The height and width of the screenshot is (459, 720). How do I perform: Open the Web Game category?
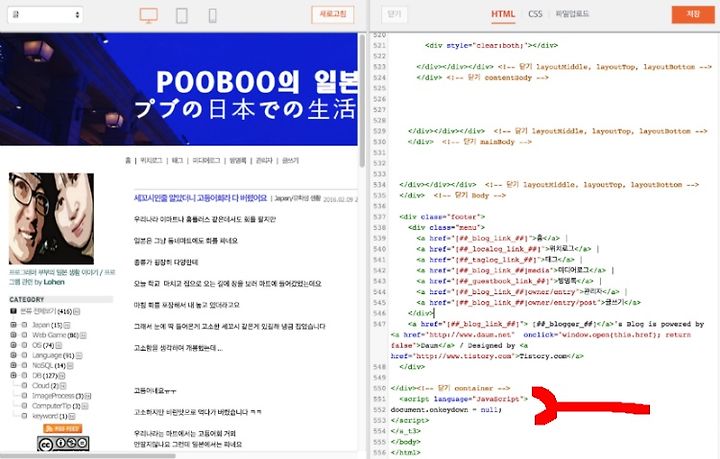pos(55,335)
